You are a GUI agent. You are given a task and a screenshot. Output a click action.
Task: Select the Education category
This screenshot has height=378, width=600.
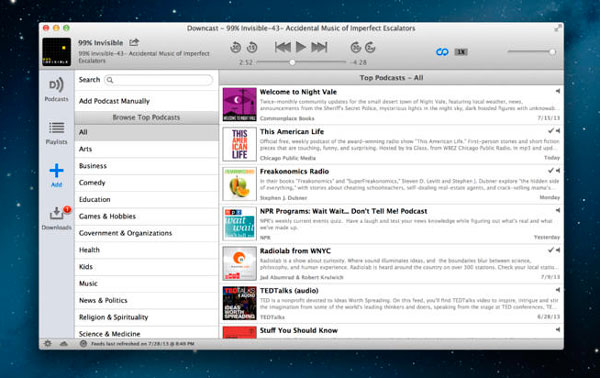(147, 199)
